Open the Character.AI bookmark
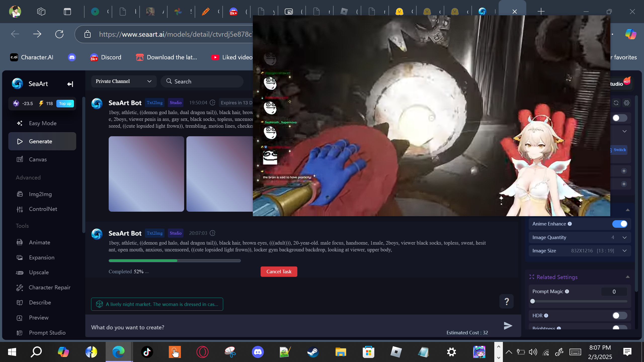Viewport: 644px width, 362px height. 32,57
